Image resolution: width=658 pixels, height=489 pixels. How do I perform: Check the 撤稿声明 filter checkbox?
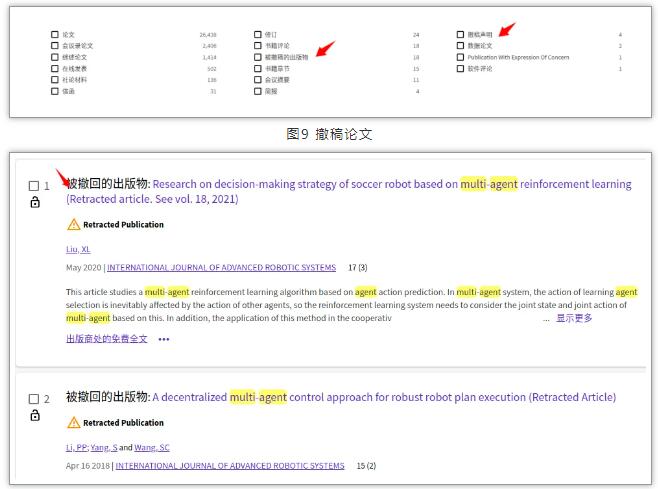coord(460,35)
